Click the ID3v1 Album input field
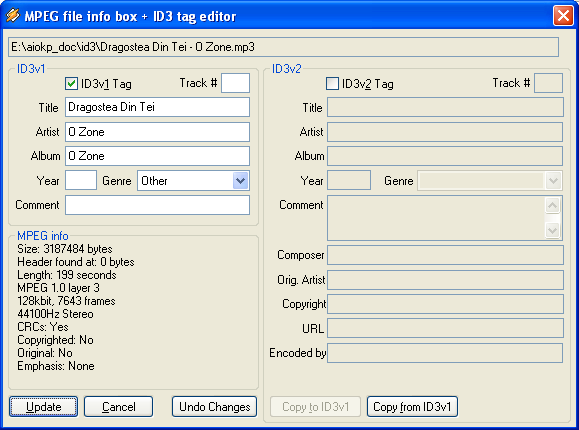The image size is (579, 430). pyautogui.click(x=158, y=156)
